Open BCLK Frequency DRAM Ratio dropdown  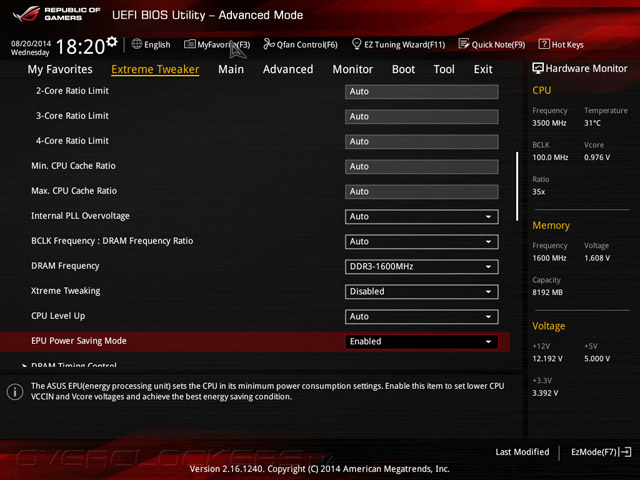click(421, 242)
